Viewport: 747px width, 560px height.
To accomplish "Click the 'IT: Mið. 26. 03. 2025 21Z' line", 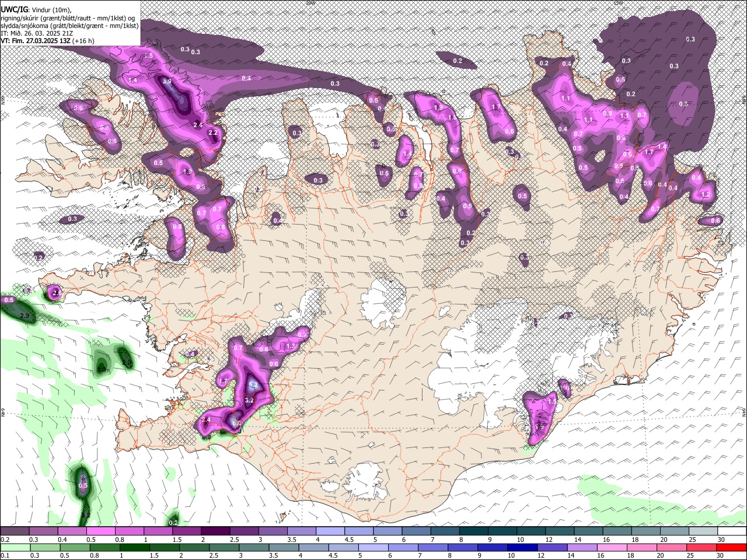I will pos(37,33).
